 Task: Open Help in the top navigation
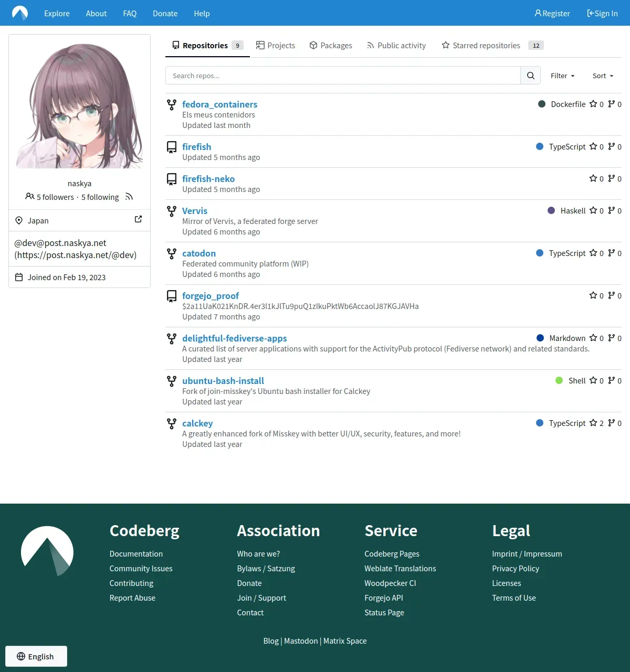point(202,13)
